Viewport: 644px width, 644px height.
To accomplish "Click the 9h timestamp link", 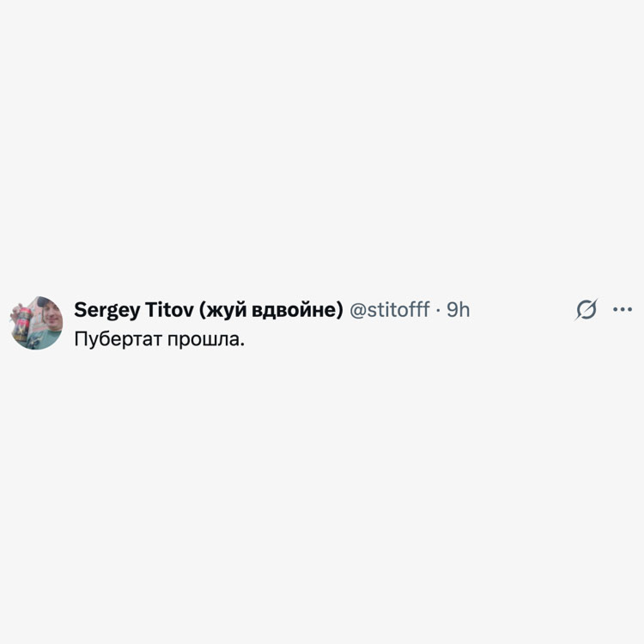I will click(x=458, y=310).
